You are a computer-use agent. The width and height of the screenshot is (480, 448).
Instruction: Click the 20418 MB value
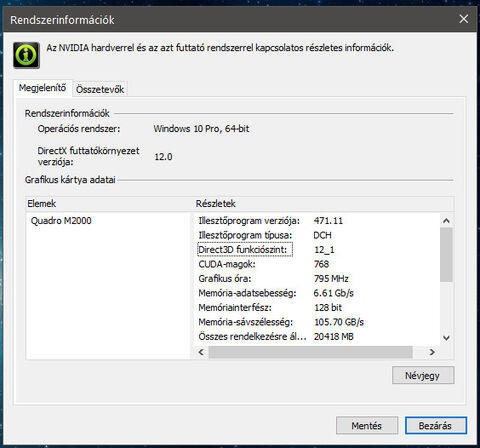click(x=334, y=337)
